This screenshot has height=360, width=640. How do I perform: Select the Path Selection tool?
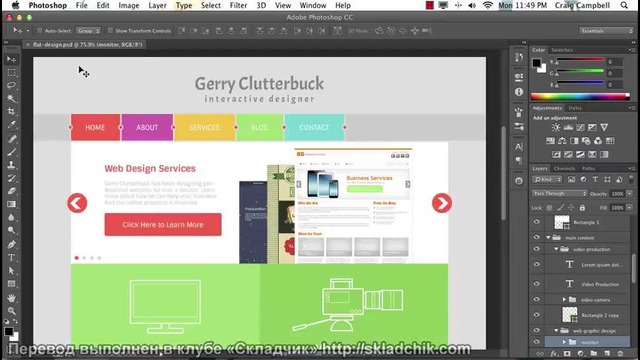coord(11,271)
